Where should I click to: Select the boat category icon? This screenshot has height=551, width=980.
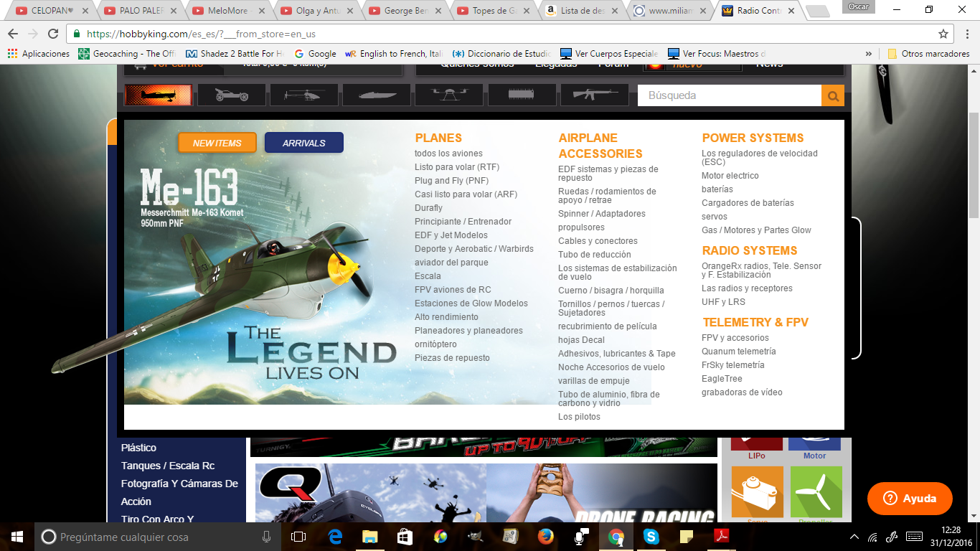click(376, 95)
